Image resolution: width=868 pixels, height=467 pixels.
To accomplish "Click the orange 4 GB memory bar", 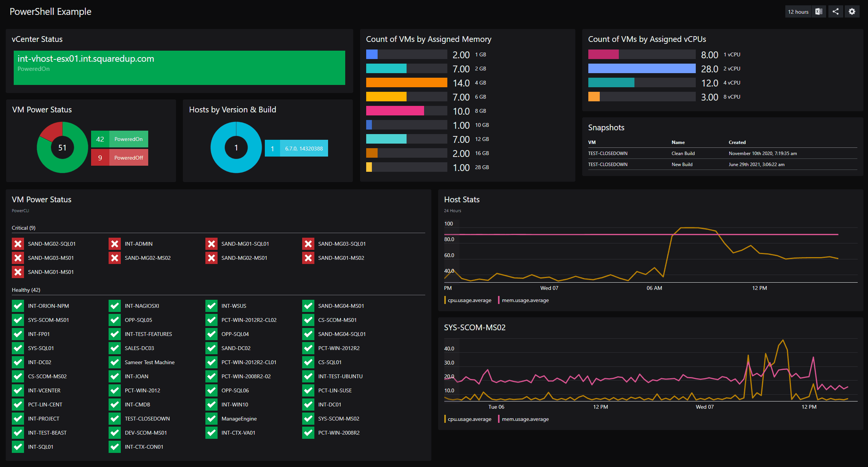I will pos(407,83).
